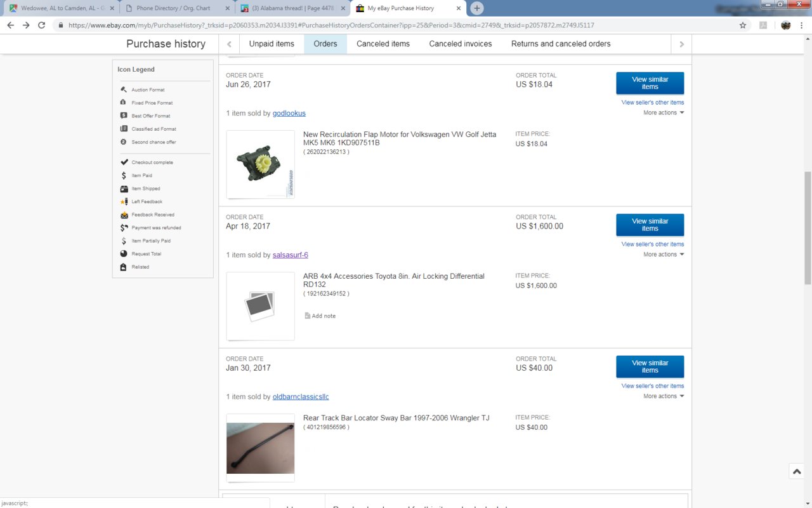Click the Classified ad Format legend icon
Screen dimensions: 812x508
[x=124, y=129]
